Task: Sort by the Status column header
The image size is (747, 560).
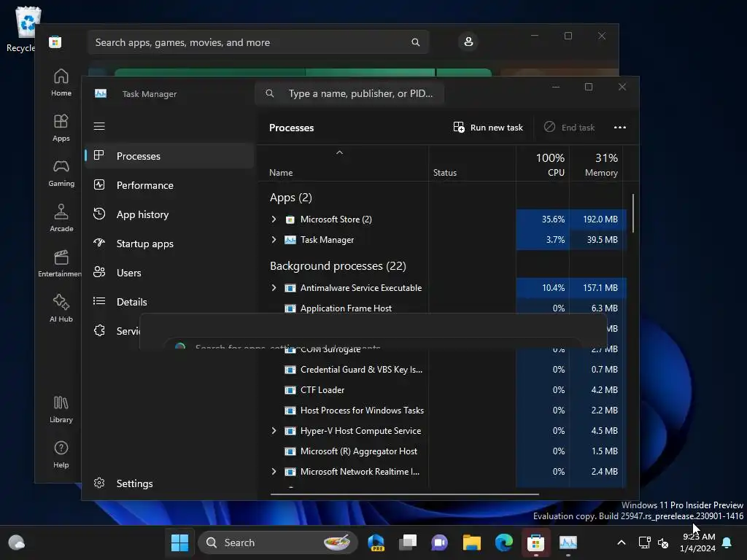Action: click(x=472, y=164)
